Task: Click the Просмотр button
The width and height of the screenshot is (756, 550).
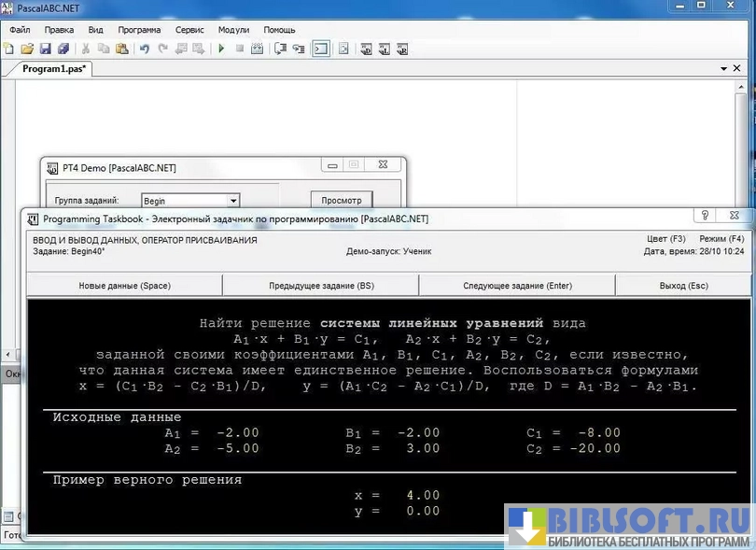Action: [x=341, y=200]
